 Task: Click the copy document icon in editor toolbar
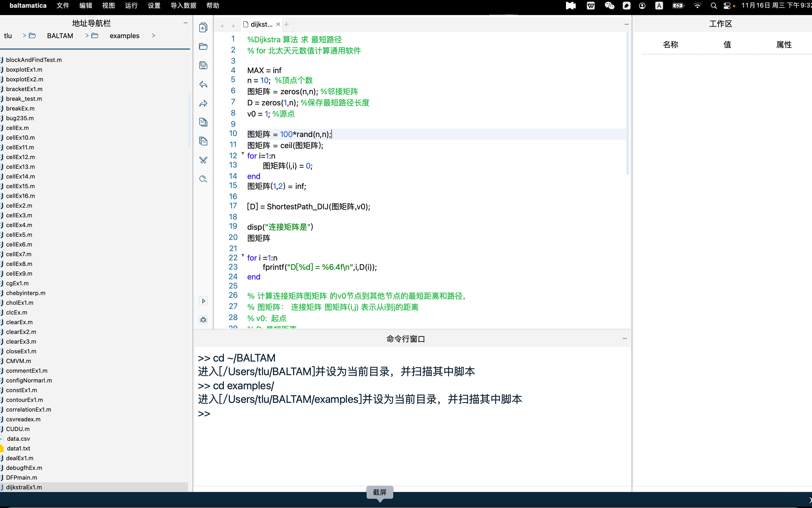(203, 122)
